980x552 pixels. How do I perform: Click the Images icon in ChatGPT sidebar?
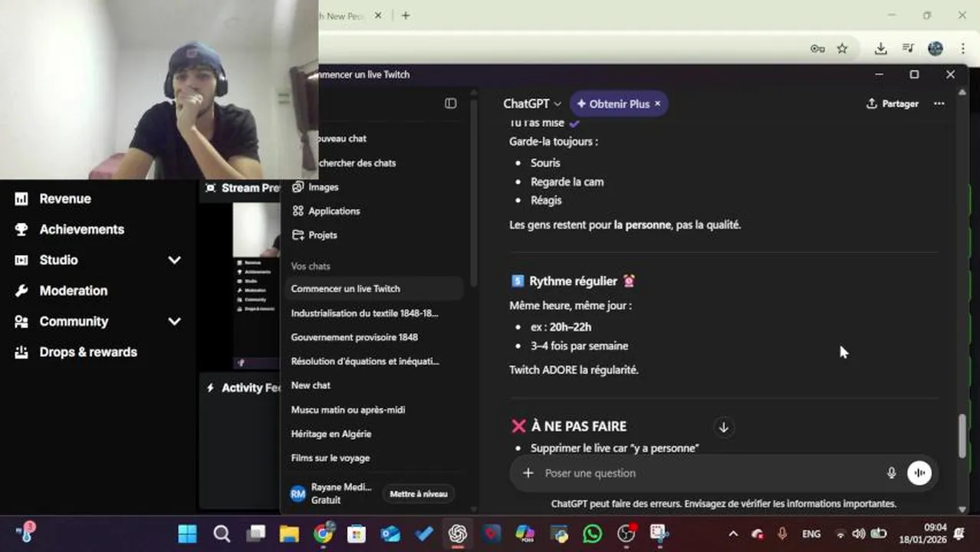[298, 187]
